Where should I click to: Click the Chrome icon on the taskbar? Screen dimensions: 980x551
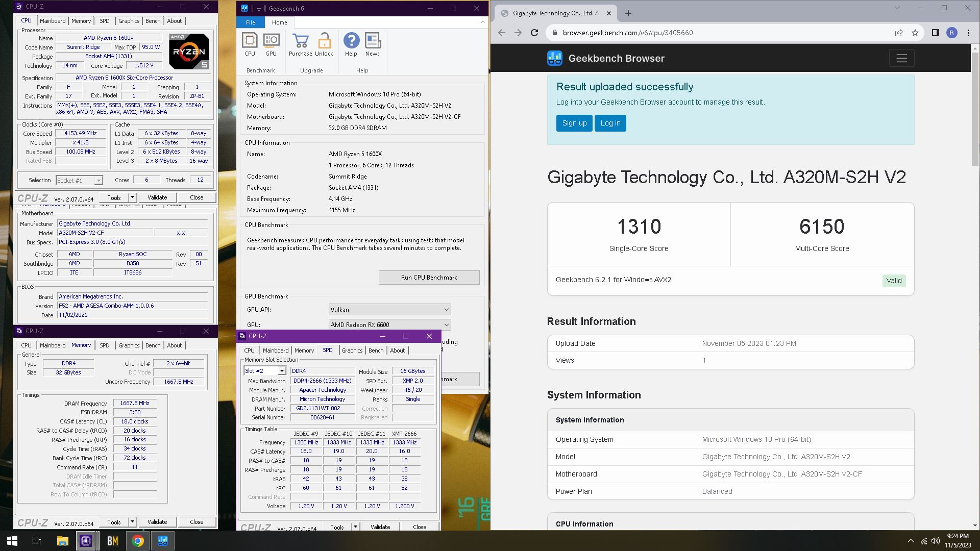click(138, 541)
